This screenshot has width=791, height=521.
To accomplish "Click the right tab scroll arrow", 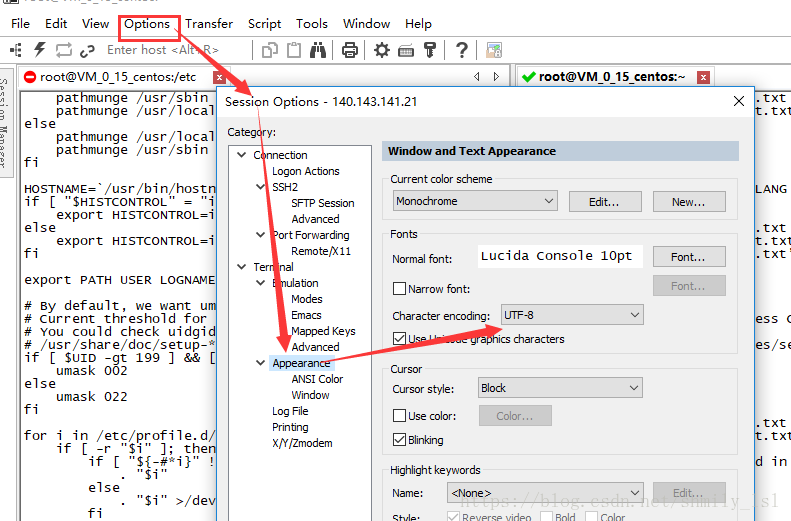I will pyautogui.click(x=496, y=77).
